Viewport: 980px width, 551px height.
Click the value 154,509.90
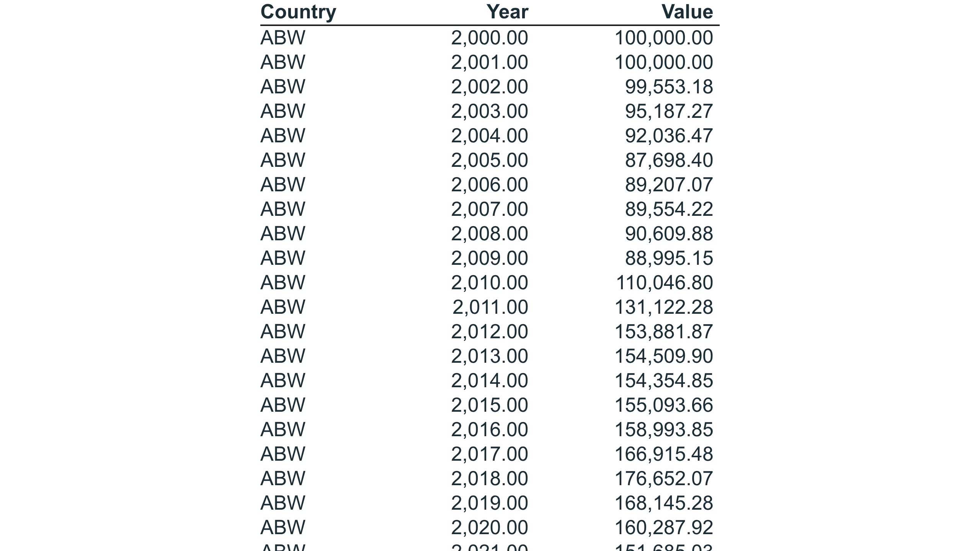coord(664,356)
